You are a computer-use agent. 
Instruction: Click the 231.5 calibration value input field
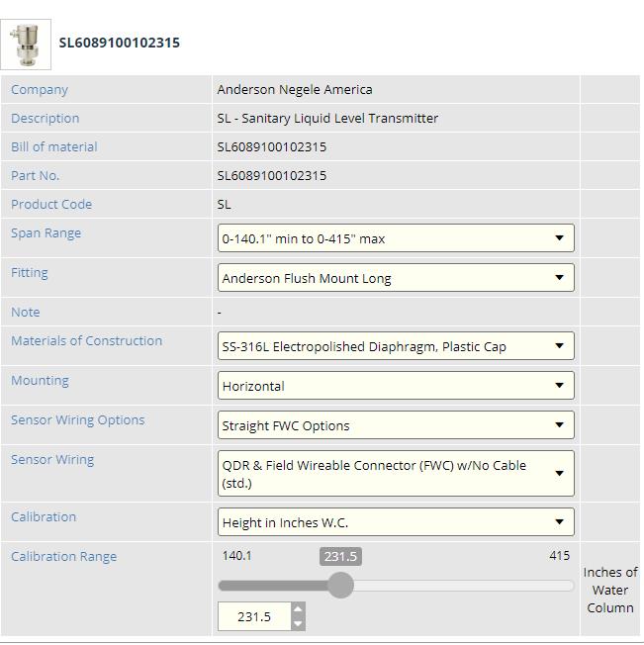point(254,616)
